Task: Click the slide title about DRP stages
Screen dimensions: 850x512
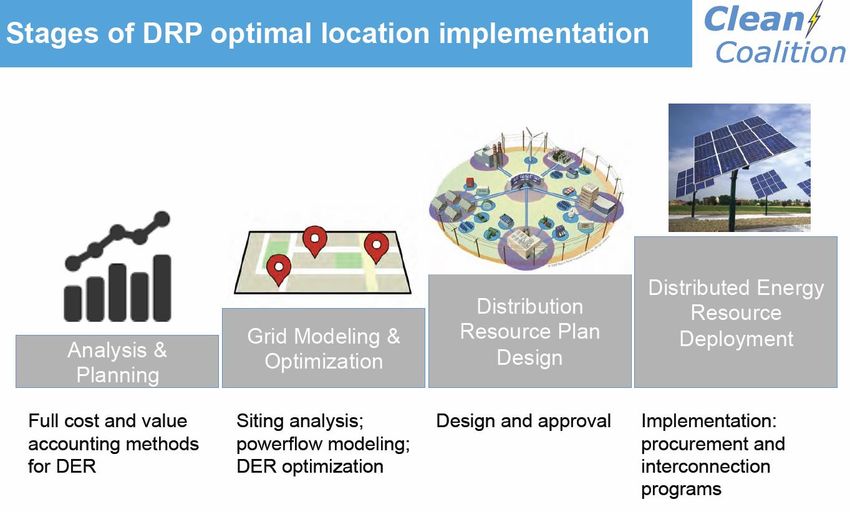Action: coord(327,33)
